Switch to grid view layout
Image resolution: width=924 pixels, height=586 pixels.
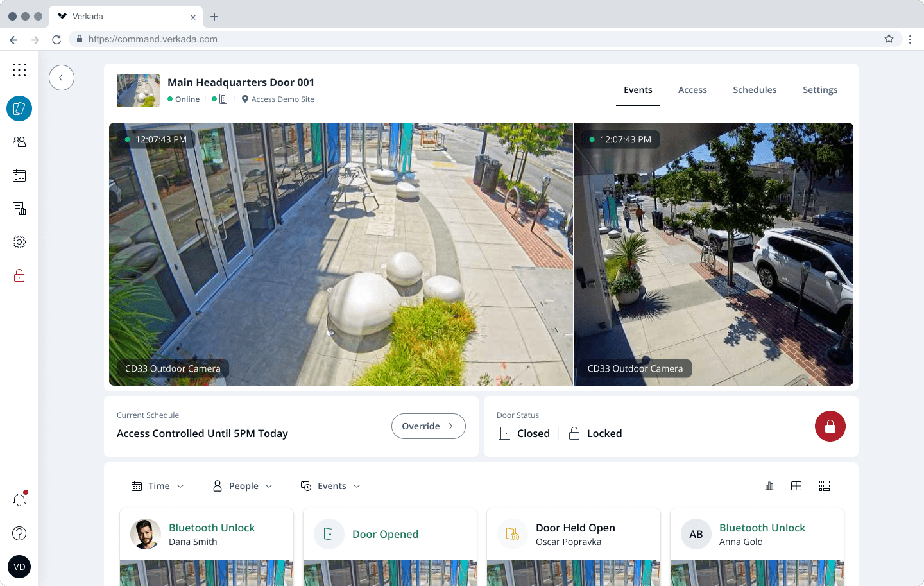tap(796, 486)
